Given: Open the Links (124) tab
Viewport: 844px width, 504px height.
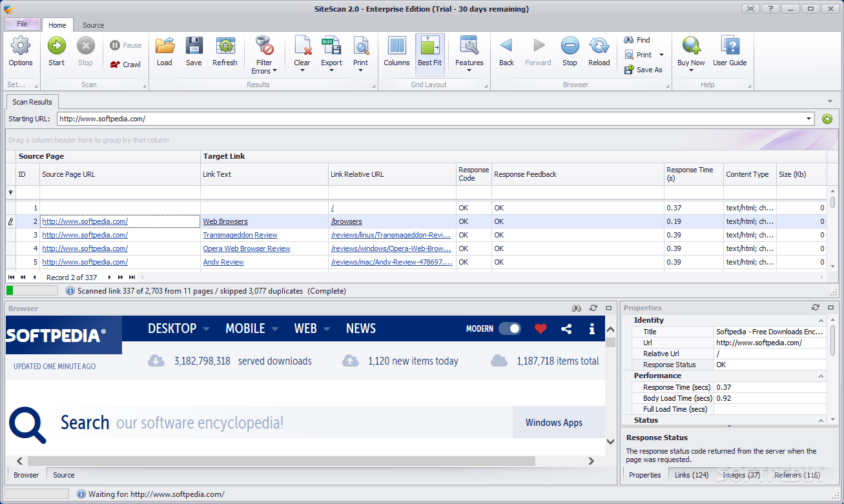Looking at the screenshot, I should coord(692,475).
